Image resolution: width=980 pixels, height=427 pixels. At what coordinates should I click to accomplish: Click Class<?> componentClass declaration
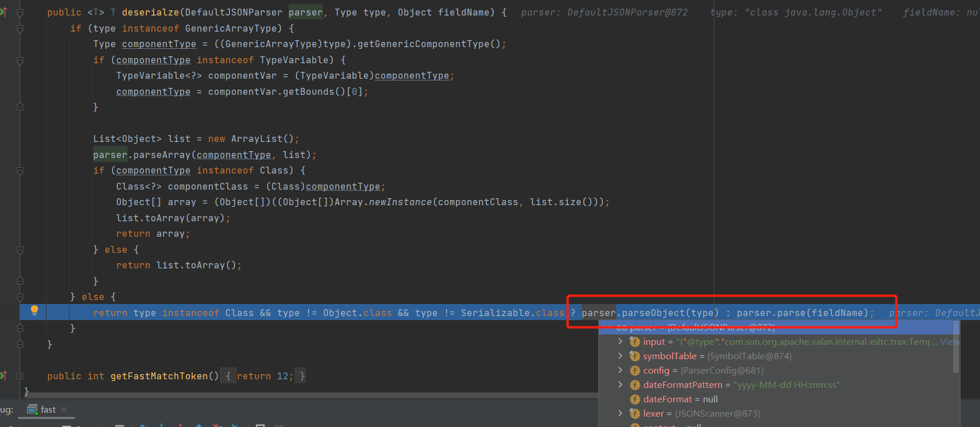pos(182,186)
